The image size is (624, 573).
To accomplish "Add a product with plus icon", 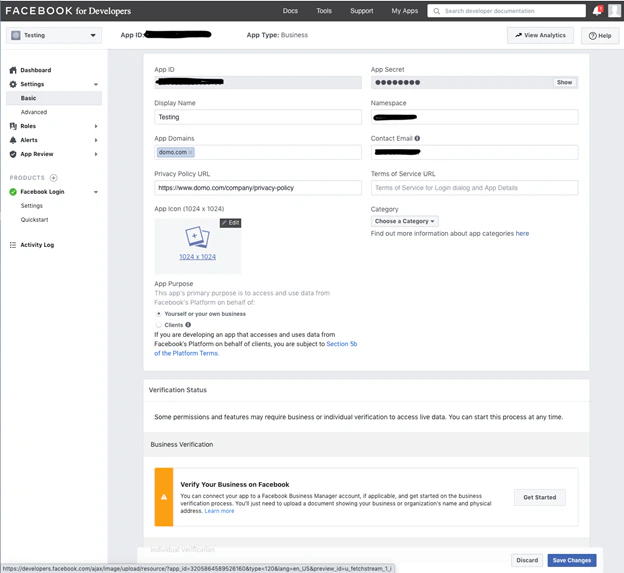I will (x=54, y=178).
